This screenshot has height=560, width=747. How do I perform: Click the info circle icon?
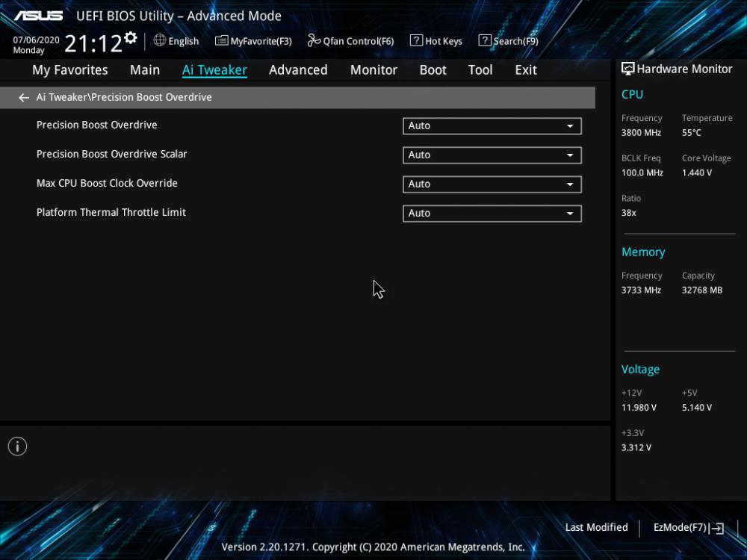pos(18,447)
